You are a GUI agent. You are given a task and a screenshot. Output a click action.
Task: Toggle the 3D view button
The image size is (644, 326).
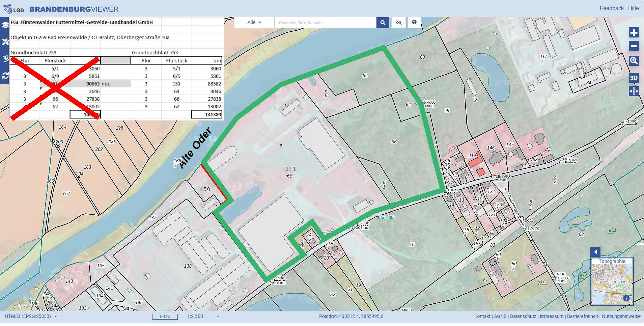pos(634,78)
